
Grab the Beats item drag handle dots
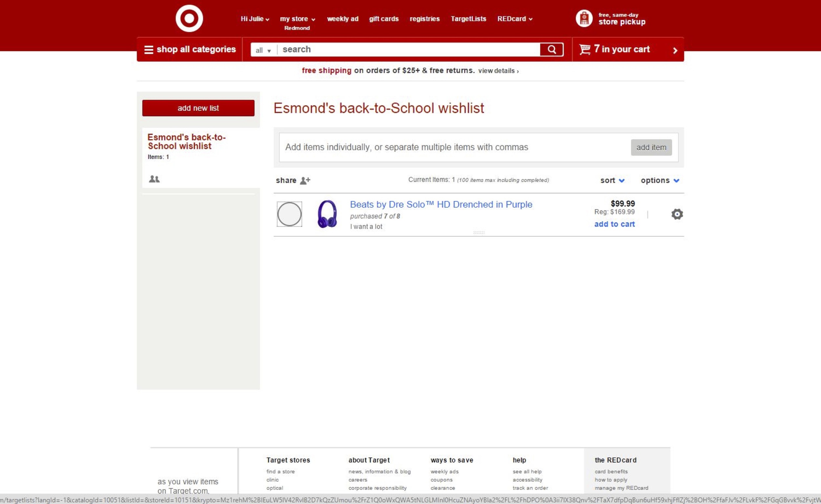tap(479, 232)
